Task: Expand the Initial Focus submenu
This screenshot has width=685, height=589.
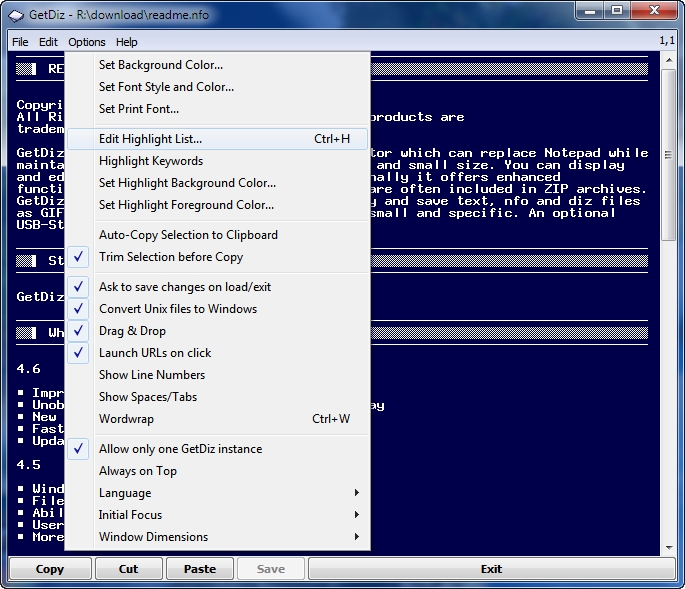Action: click(x=130, y=515)
